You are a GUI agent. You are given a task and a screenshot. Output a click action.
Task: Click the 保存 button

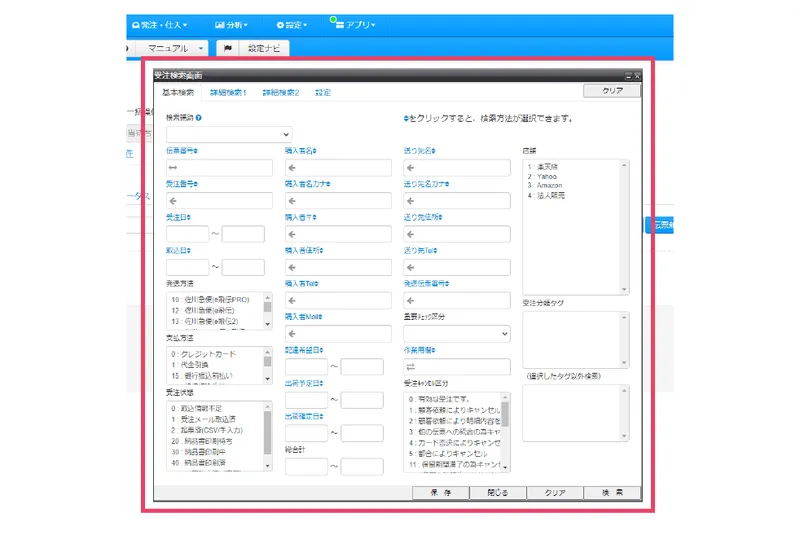point(440,492)
